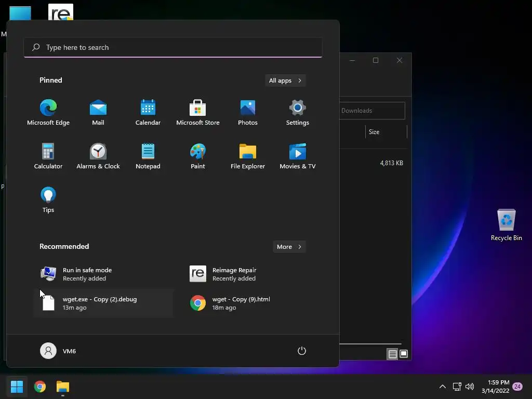Maximize the File Explorer window

point(376,60)
